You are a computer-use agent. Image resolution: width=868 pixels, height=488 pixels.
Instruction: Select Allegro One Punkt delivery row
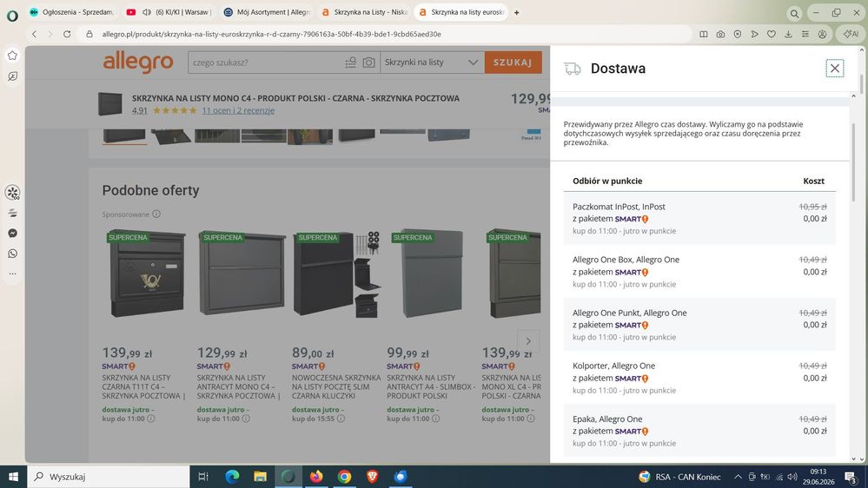699,324
